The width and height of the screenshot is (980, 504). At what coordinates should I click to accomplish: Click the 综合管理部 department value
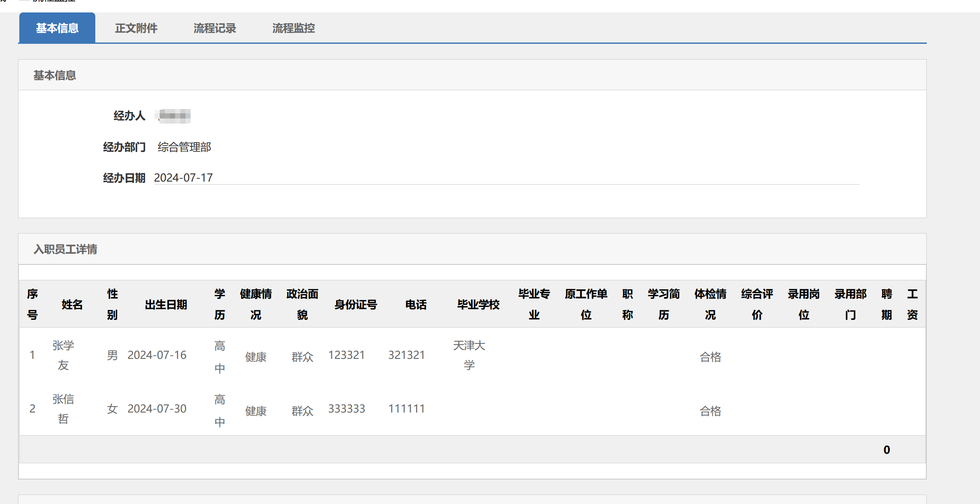[x=184, y=147]
